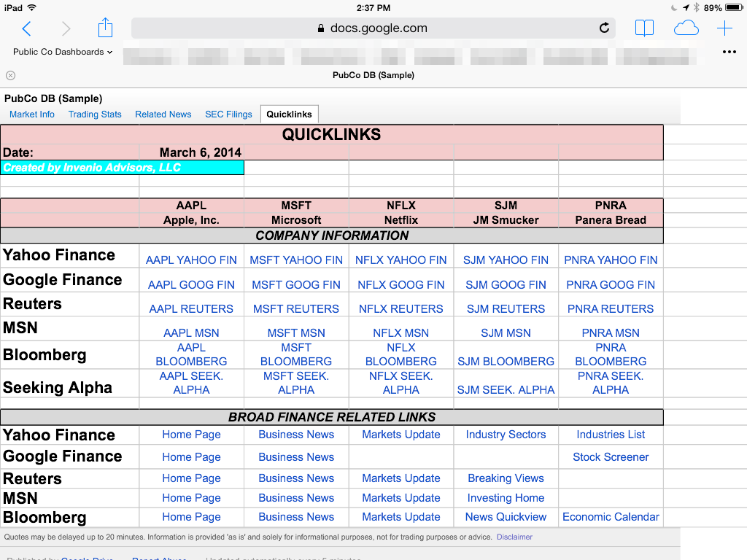Tap the Safari back arrow
The height and width of the screenshot is (560, 747).
click(27, 28)
